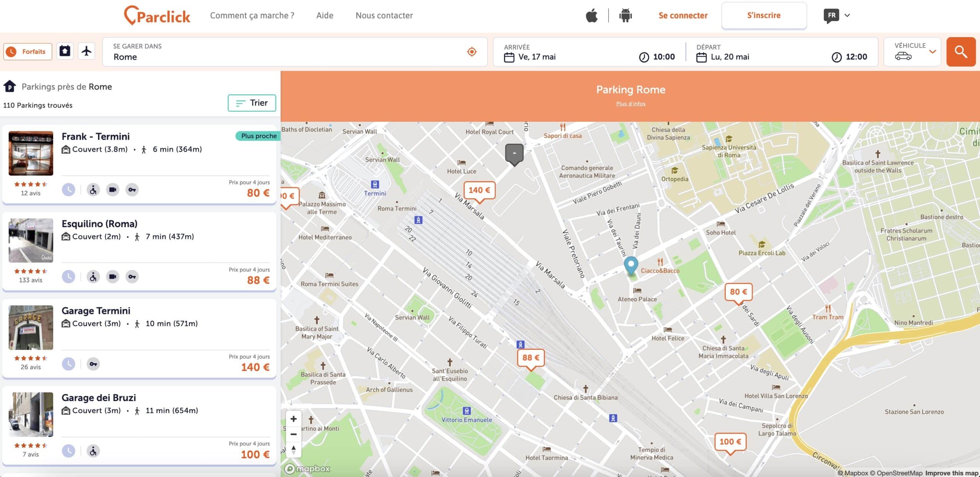Screen dimensions: 980x477
Task: Use the current location target icon
Action: coord(472,52)
